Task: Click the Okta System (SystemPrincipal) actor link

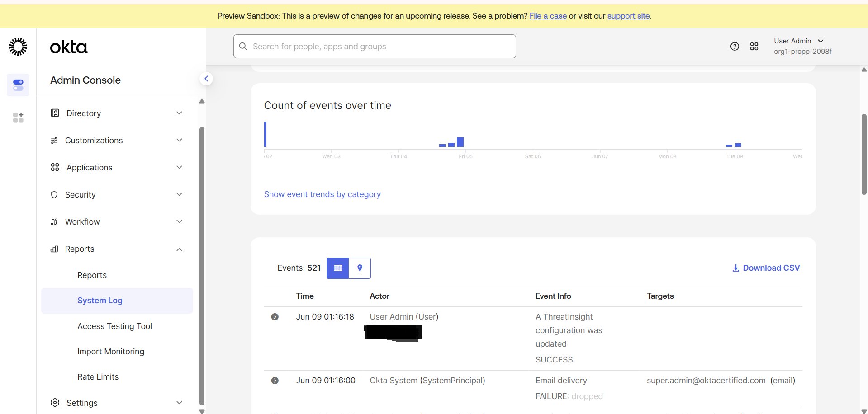Action: tap(427, 381)
